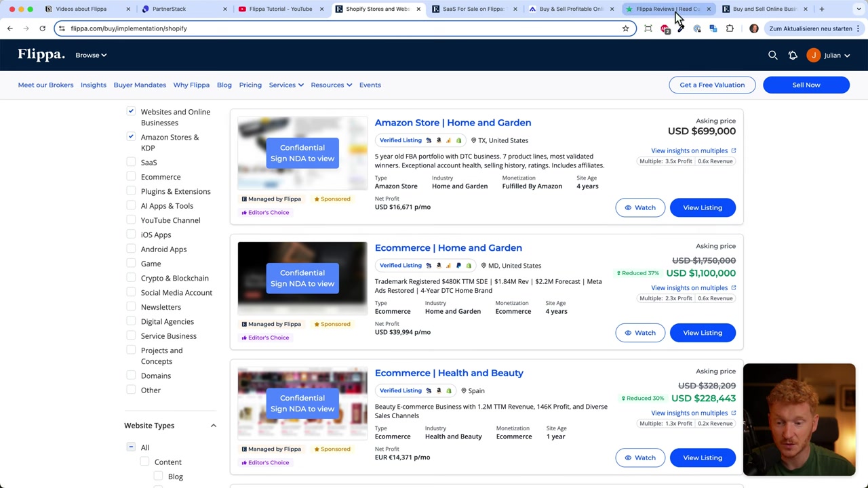
Task: Click external link icon beside USD $699,000 insights
Action: 733,150
